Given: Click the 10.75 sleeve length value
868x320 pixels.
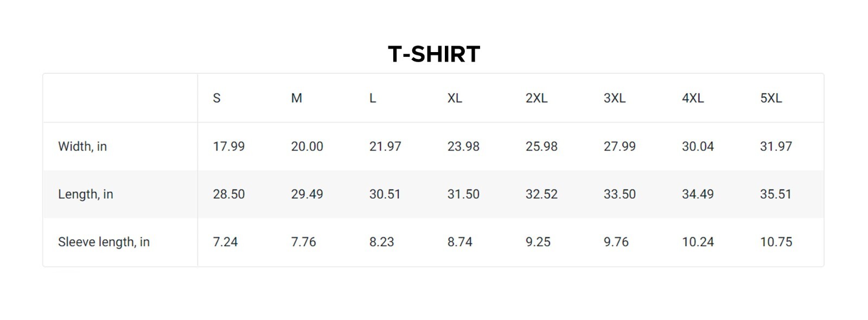Looking at the screenshot, I should (x=776, y=242).
